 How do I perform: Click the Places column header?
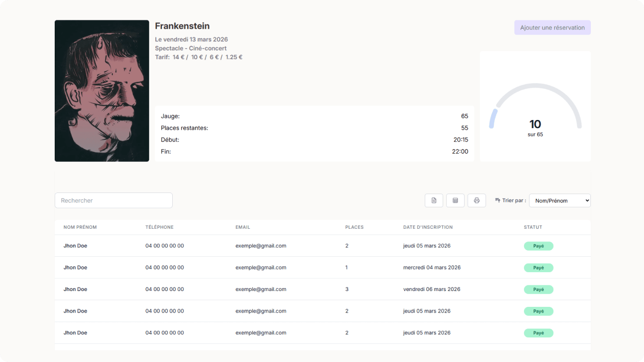point(354,227)
